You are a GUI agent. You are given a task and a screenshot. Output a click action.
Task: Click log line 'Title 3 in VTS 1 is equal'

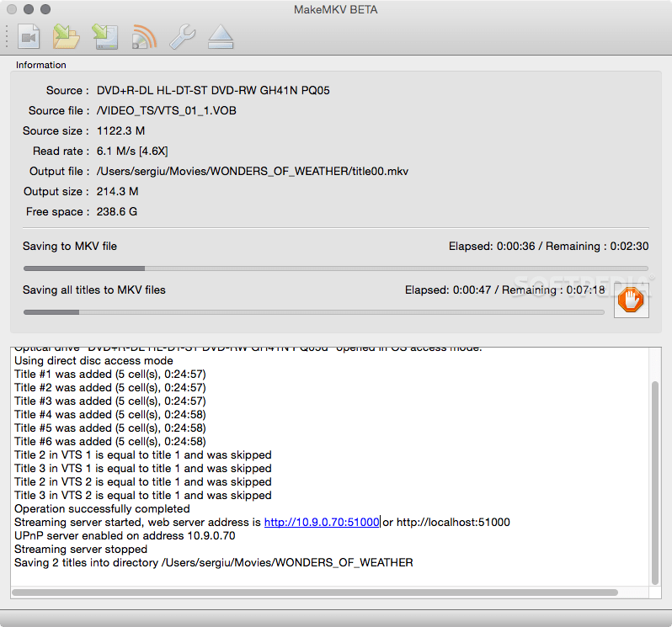(142, 468)
